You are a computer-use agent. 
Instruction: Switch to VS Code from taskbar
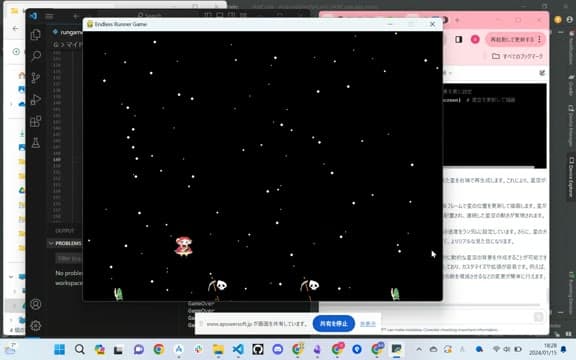click(x=238, y=349)
